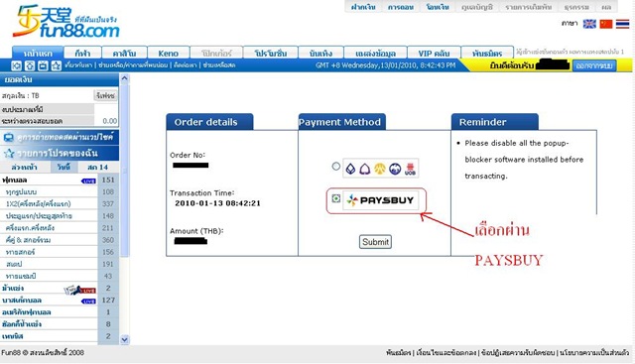Click the Submit button

pyautogui.click(x=375, y=242)
